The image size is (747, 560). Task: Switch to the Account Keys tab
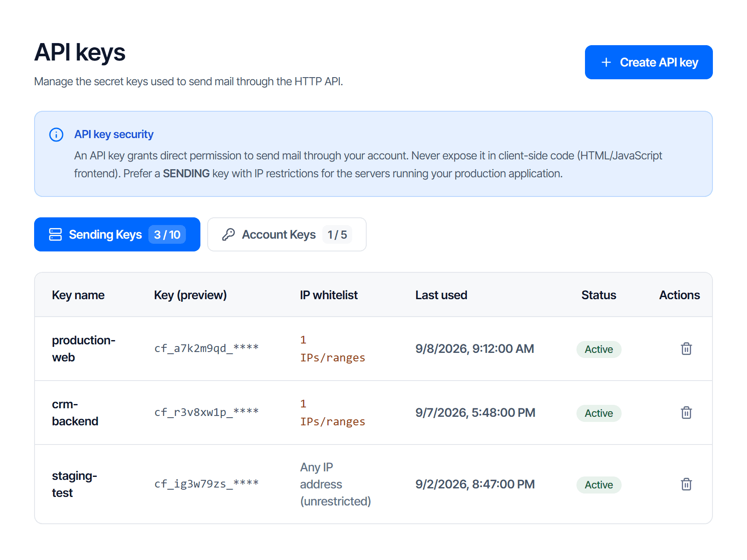coord(287,234)
